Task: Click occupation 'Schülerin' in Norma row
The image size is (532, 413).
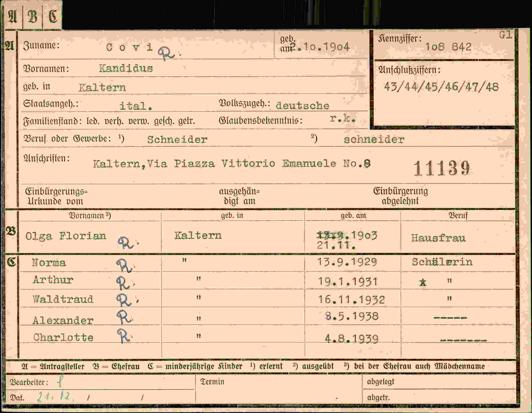Action: pos(442,262)
